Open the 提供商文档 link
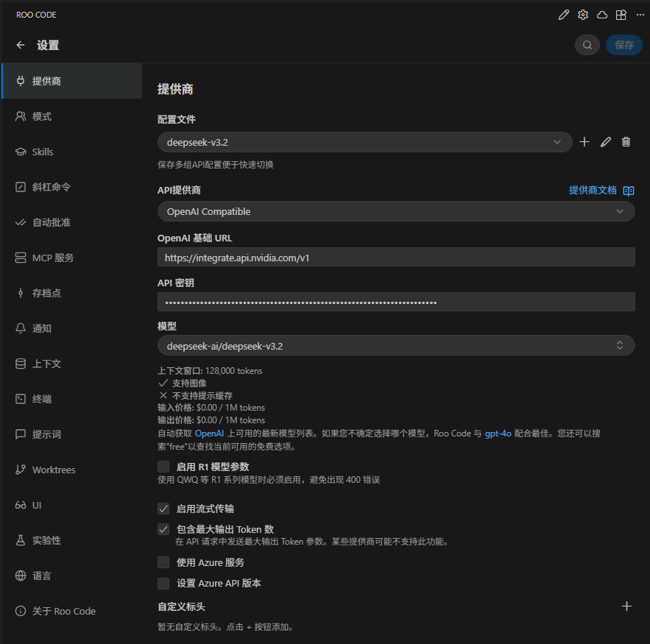 [x=593, y=190]
